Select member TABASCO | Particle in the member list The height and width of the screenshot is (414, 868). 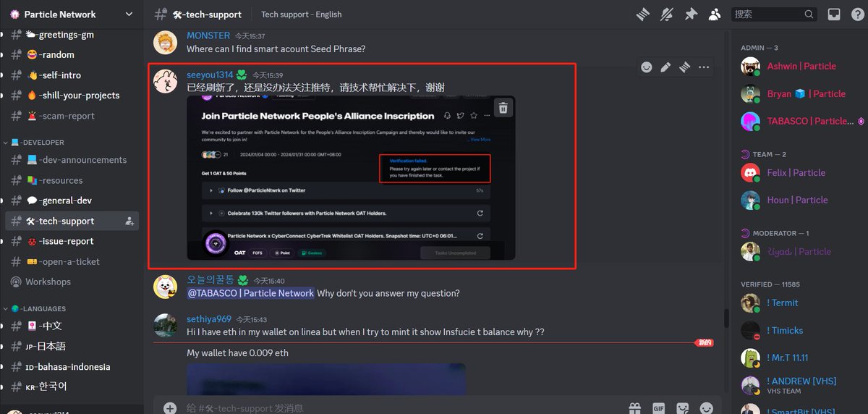pyautogui.click(x=803, y=121)
